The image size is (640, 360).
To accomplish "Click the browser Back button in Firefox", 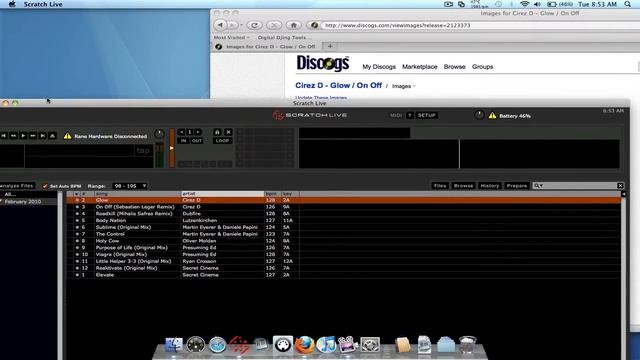I will pos(220,25).
